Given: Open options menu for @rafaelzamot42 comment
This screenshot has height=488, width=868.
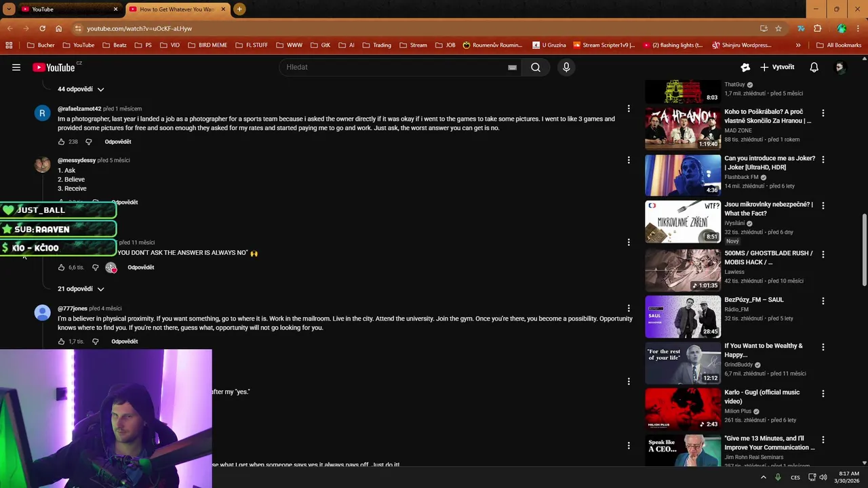Looking at the screenshot, I should coord(629,108).
